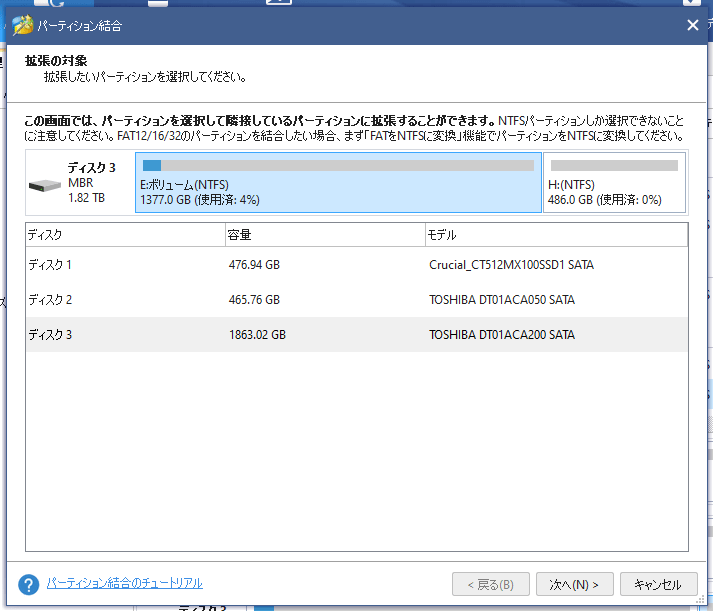
Task: Click TOSHIBA DT01ACA050 SATA model text
Action: (x=502, y=300)
